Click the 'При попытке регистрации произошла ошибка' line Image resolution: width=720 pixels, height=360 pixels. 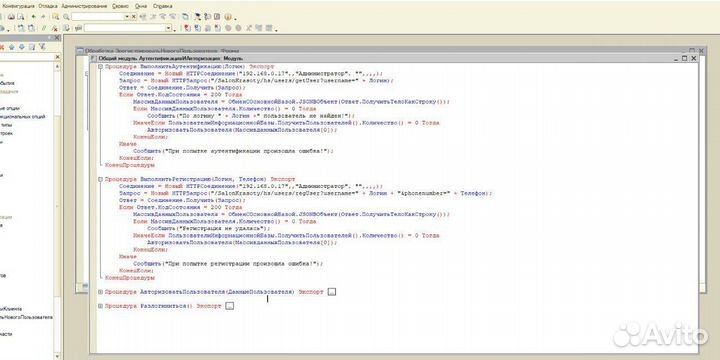click(x=228, y=264)
